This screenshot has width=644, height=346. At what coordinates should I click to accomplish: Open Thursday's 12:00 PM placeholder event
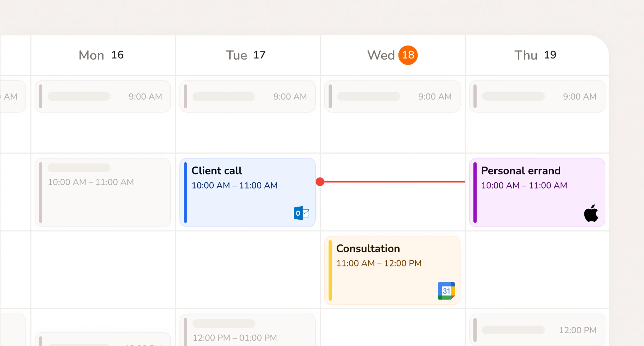click(x=537, y=330)
